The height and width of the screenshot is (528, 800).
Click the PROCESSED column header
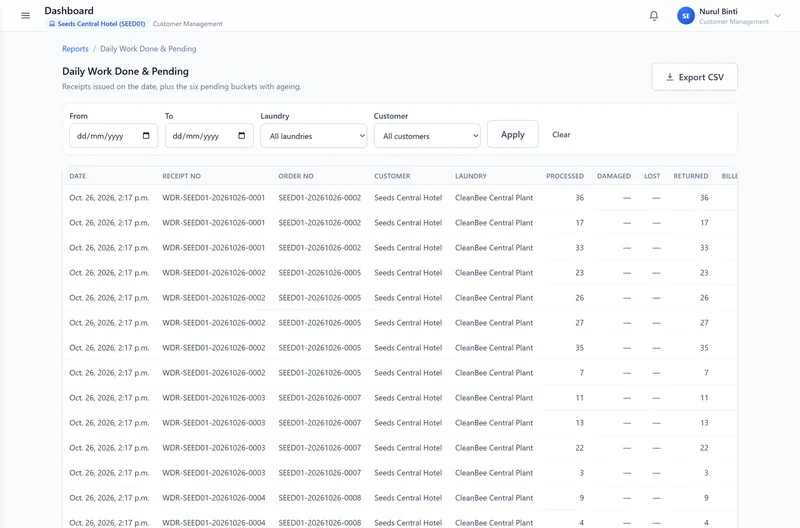point(565,176)
